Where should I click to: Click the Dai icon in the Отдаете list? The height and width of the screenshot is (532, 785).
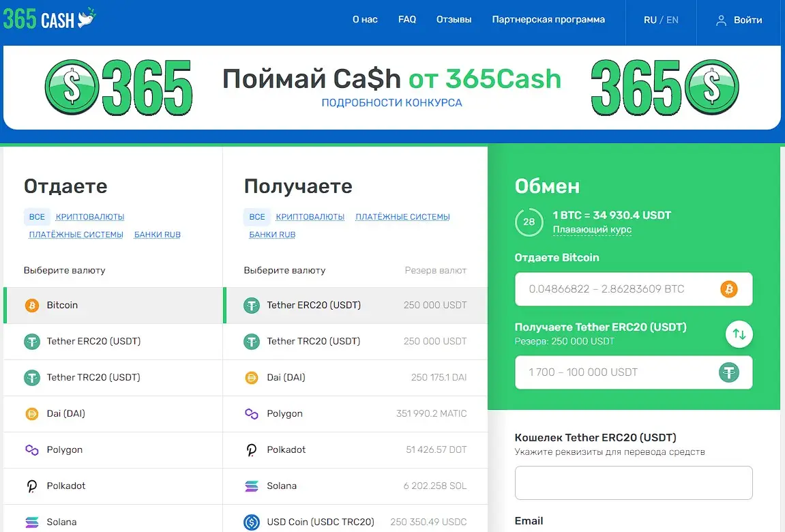(x=32, y=414)
